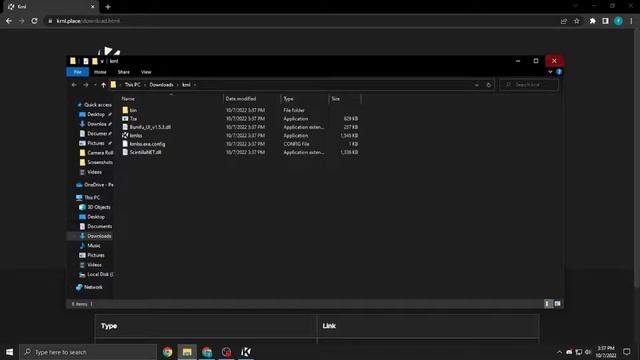Share this page icon in Chrome
Viewport: 640px width, 360px height.
564,21
